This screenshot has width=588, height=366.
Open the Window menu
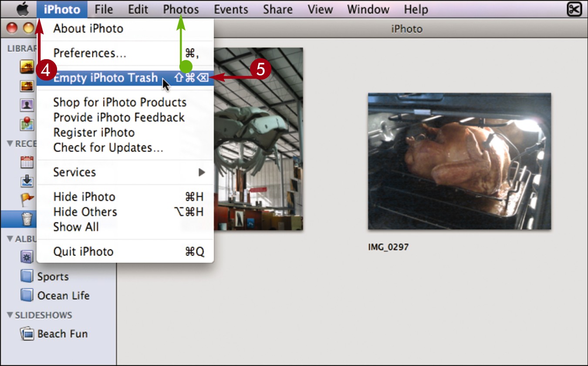pos(368,9)
